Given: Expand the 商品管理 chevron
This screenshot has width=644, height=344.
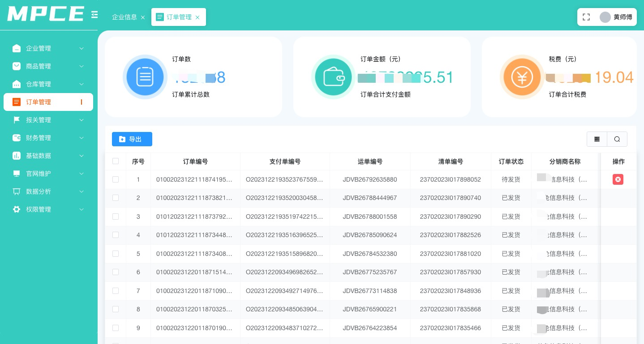Looking at the screenshot, I should [x=82, y=66].
